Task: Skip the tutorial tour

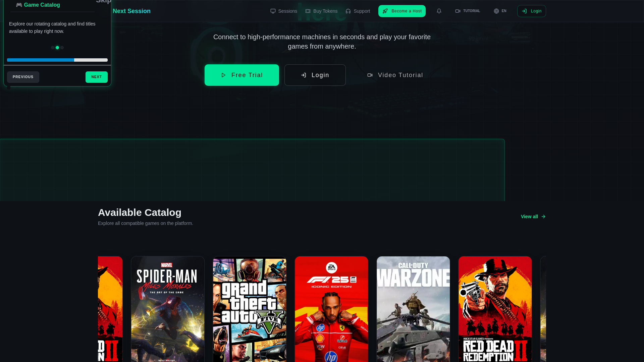Action: (103, 2)
